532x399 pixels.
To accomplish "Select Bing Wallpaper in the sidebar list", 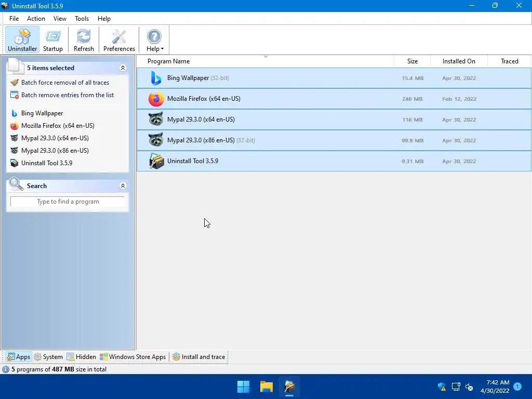I will click(42, 113).
